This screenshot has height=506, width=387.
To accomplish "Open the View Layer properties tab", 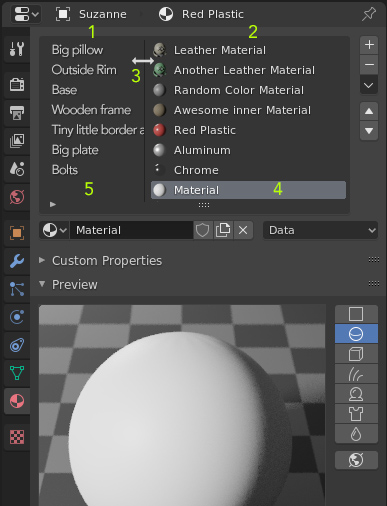I will click(17, 141).
